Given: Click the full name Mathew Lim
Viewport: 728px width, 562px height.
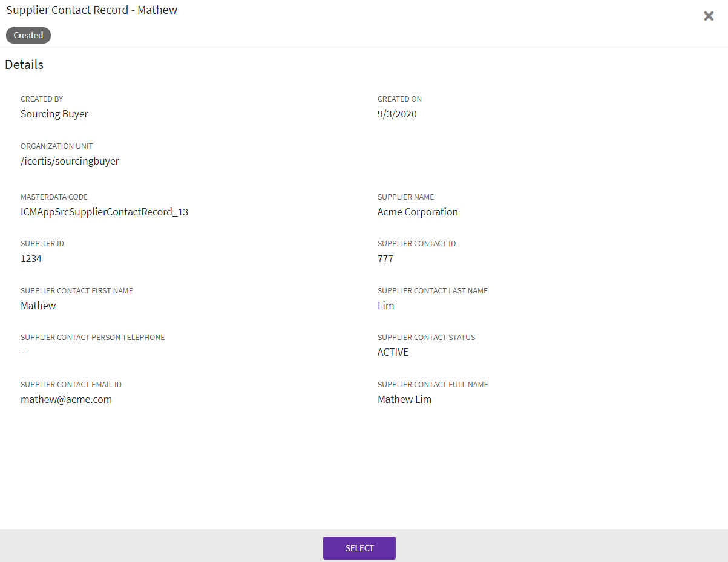Looking at the screenshot, I should (x=404, y=399).
